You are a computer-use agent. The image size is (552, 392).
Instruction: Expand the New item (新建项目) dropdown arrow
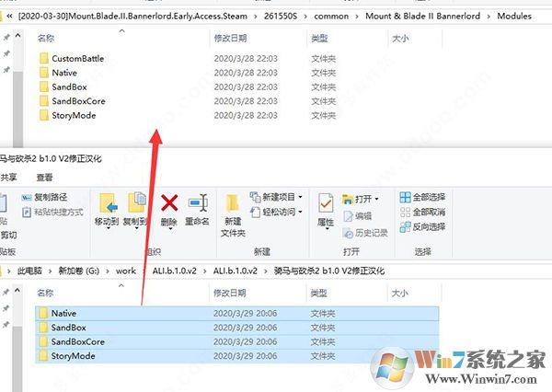click(300, 197)
